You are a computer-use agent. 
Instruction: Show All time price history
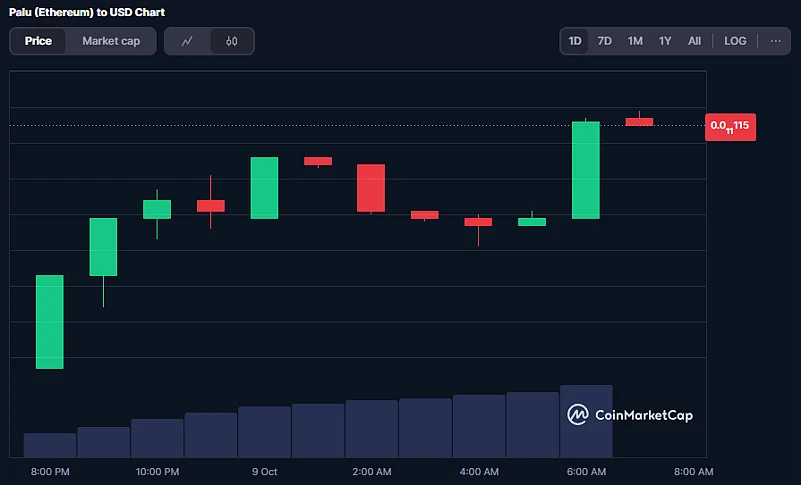(x=694, y=41)
